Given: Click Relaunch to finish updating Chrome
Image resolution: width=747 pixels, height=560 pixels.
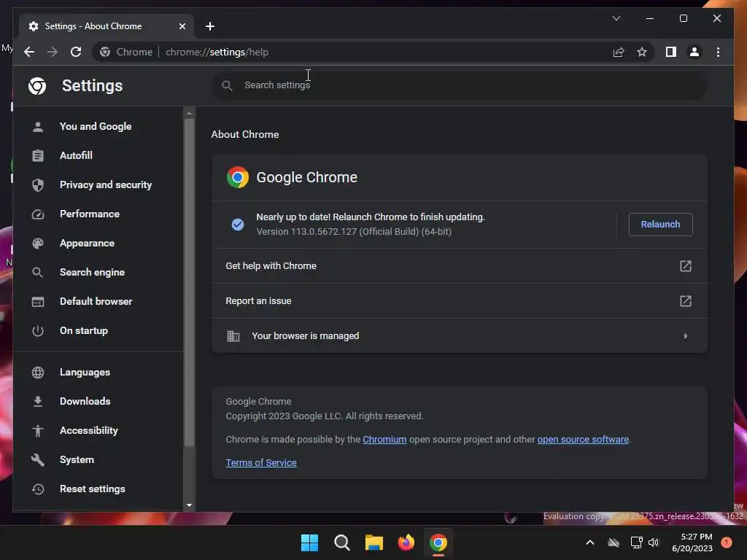Looking at the screenshot, I should (x=660, y=225).
